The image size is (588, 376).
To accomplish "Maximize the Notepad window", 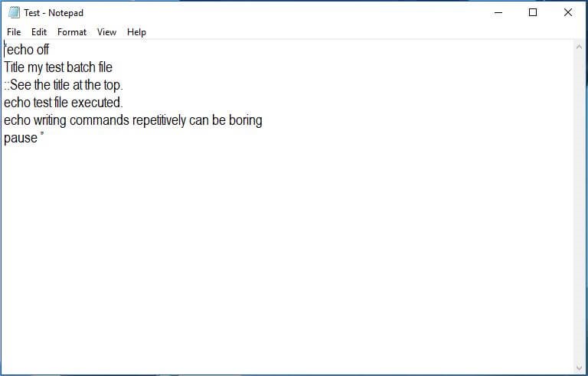I will point(533,13).
